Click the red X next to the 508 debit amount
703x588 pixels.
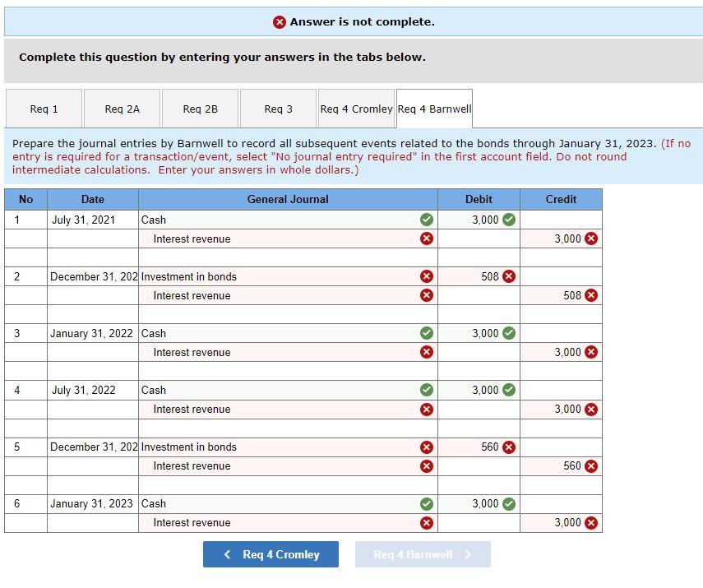[x=508, y=276]
